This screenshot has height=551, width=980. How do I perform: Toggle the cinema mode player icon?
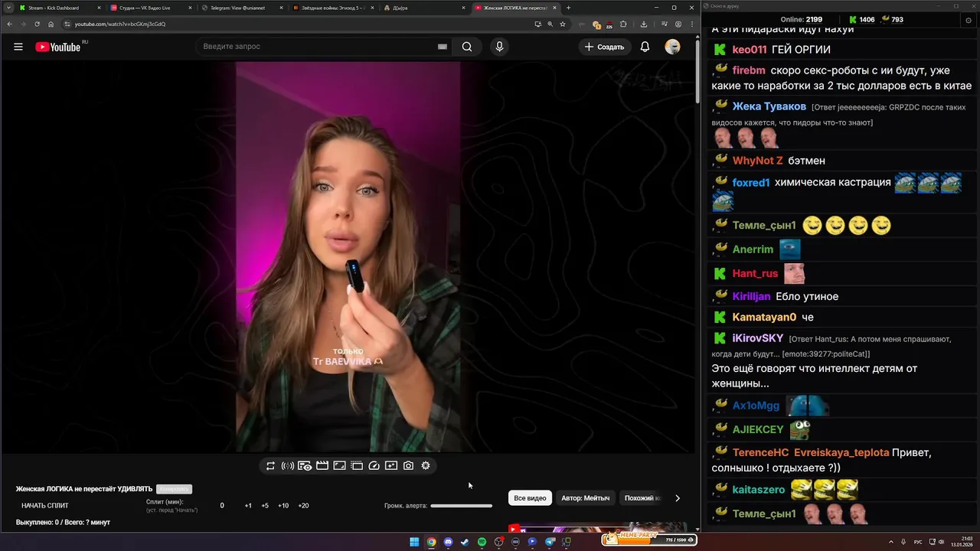click(357, 465)
